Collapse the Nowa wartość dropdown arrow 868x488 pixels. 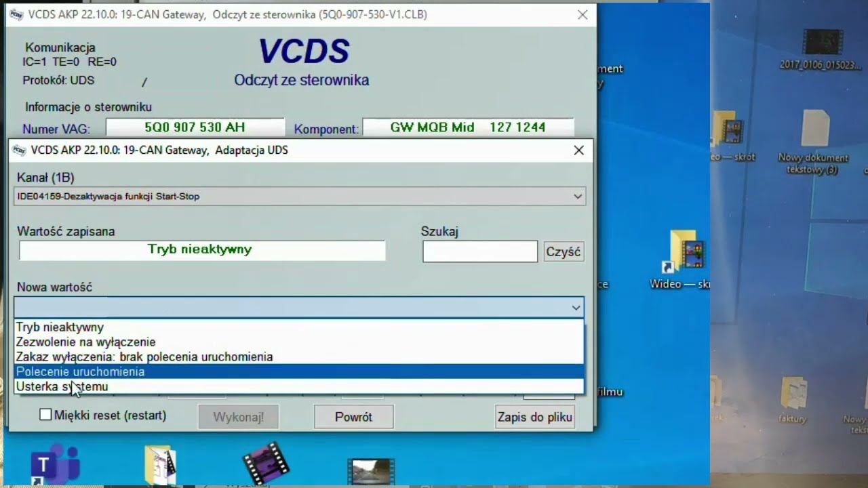coord(576,308)
